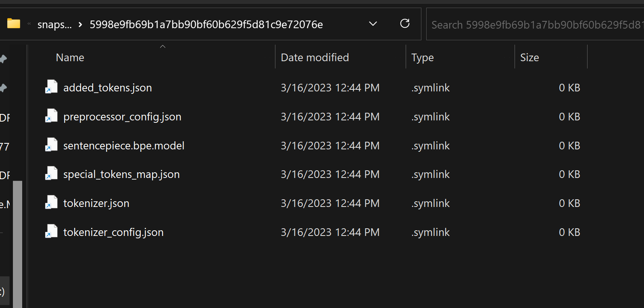Click the preprocessor_config.json file icon
644x308 pixels.
[x=51, y=116]
